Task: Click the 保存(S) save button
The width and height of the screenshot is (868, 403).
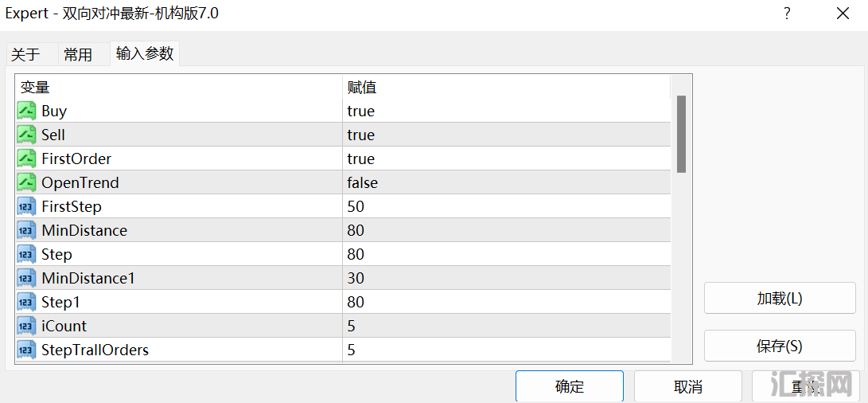Action: tap(780, 346)
